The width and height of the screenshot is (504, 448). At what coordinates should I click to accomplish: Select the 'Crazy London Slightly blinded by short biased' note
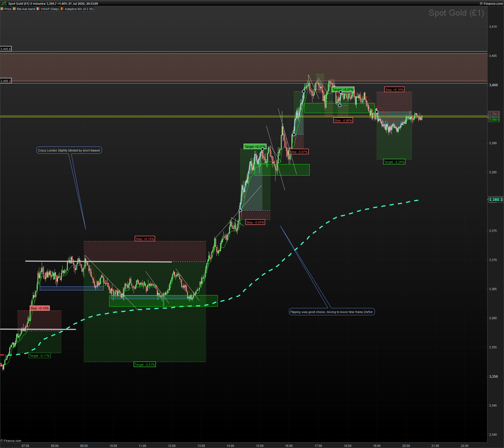tap(69, 150)
